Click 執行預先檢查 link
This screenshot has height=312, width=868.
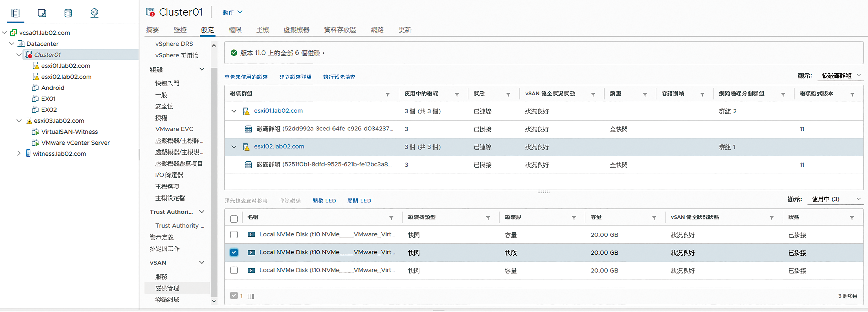339,77
